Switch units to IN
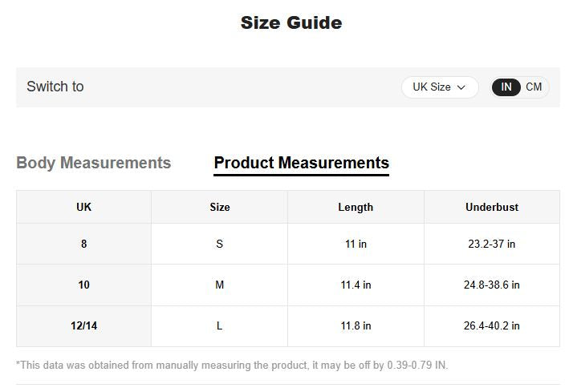This screenshot has width=569, height=392. (506, 87)
